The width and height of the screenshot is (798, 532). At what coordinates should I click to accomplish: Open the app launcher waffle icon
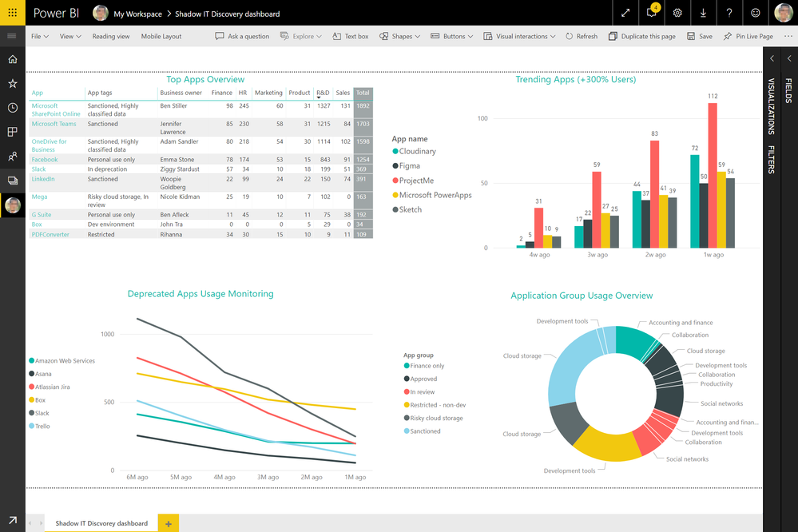tap(12, 13)
